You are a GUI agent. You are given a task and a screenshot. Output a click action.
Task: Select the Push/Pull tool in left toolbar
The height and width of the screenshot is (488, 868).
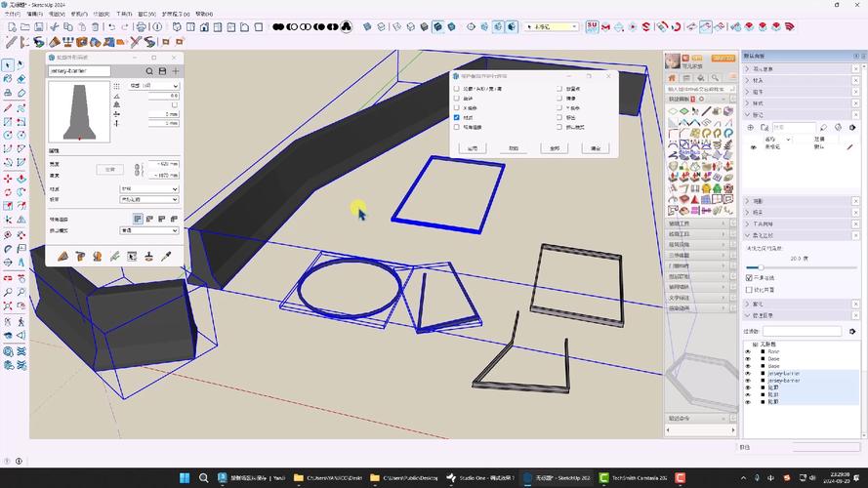click(x=21, y=179)
